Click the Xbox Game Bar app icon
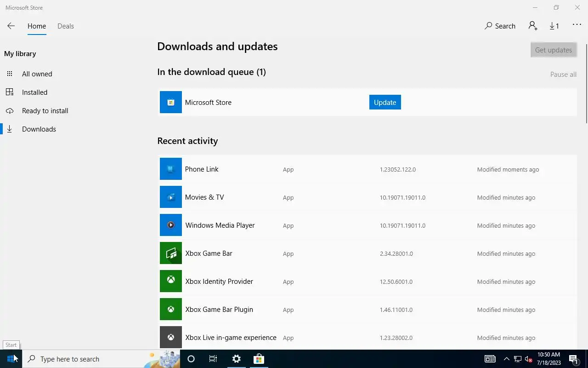Image resolution: width=588 pixels, height=368 pixels. pos(171,253)
